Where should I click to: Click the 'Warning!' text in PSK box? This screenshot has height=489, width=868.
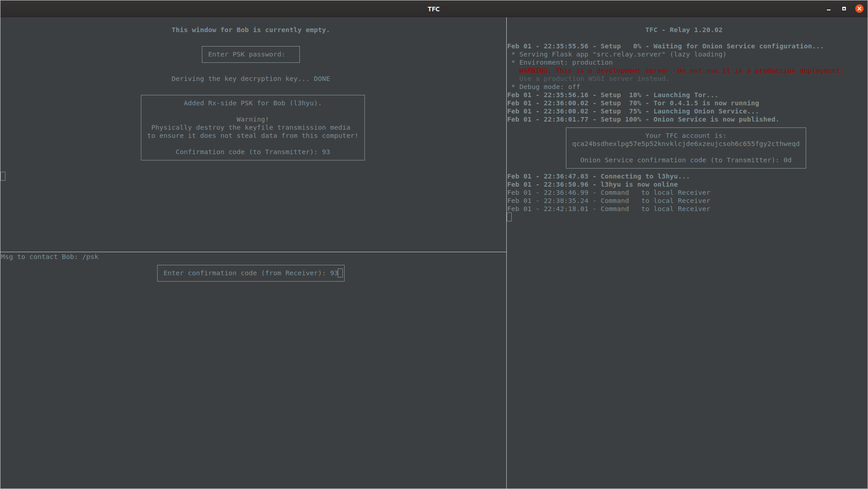[x=252, y=119]
